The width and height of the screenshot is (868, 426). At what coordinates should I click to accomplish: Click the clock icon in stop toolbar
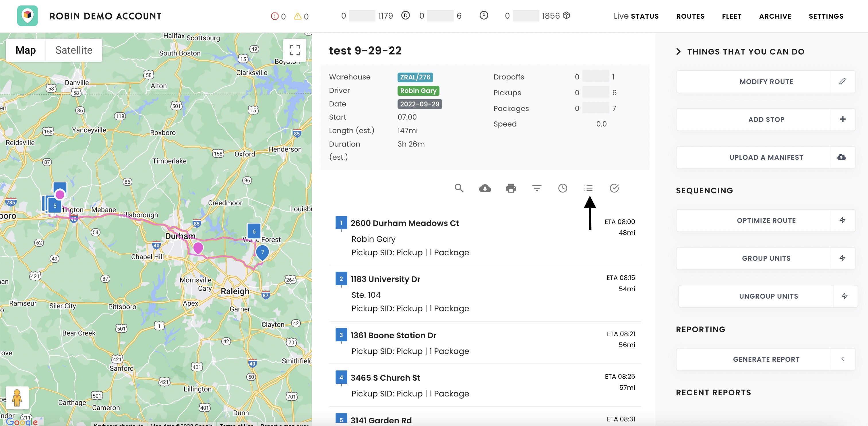click(x=563, y=188)
